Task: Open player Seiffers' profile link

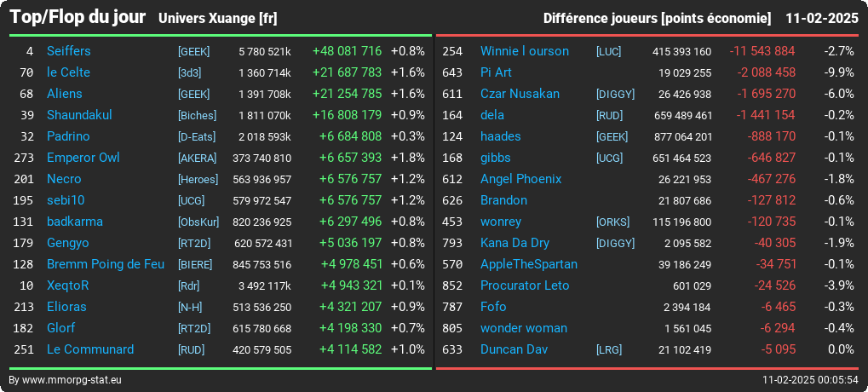Action: click(x=69, y=51)
